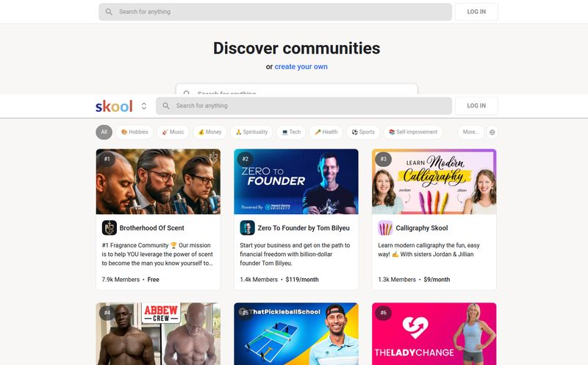Image resolution: width=588 pixels, height=365 pixels.
Task: Click the #3 rank badge
Action: coord(383,159)
